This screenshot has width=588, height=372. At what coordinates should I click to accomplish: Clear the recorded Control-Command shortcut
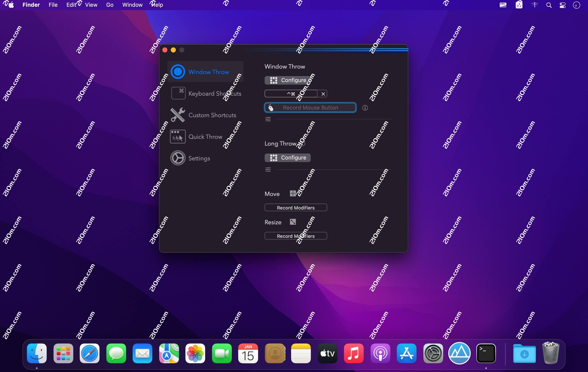click(x=323, y=94)
